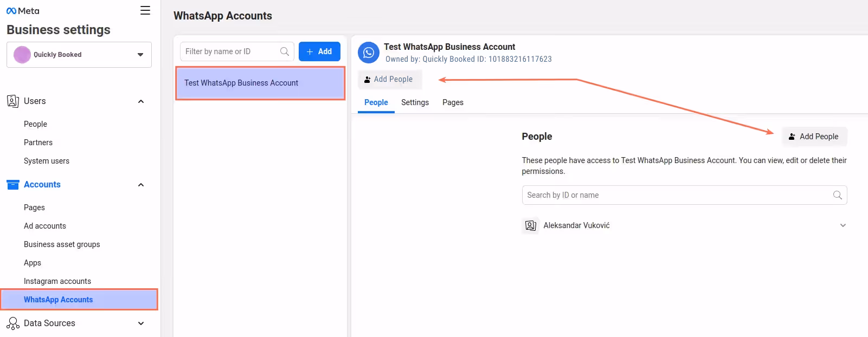Open Apps in sidebar
This screenshot has height=337, width=868.
33,263
